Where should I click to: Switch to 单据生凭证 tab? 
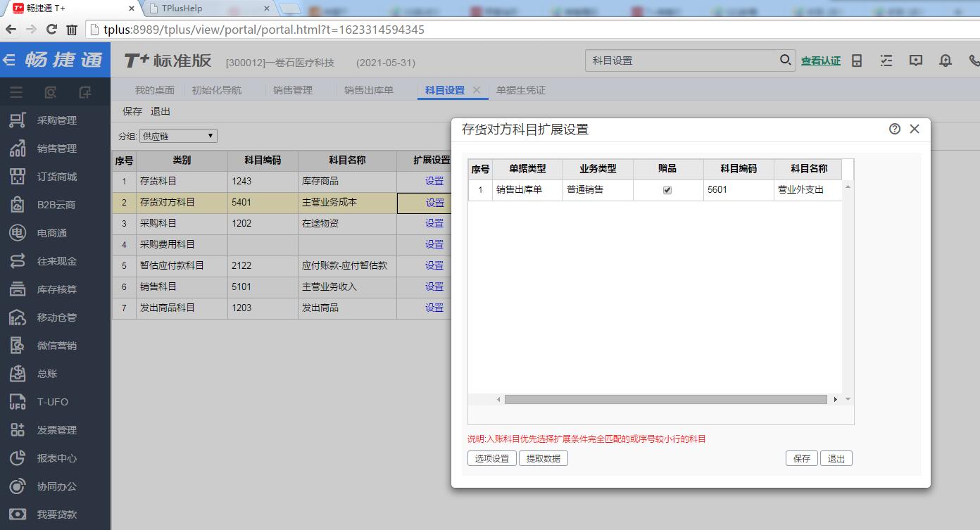(521, 90)
